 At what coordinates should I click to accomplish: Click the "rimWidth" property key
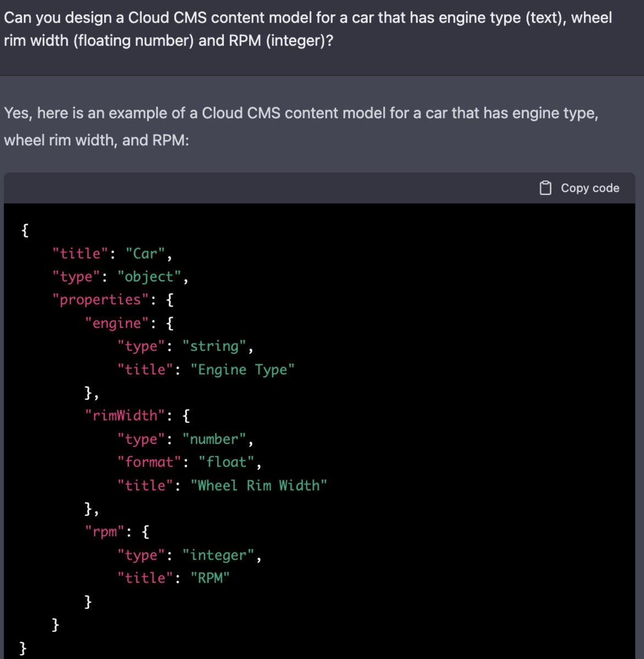(125, 416)
